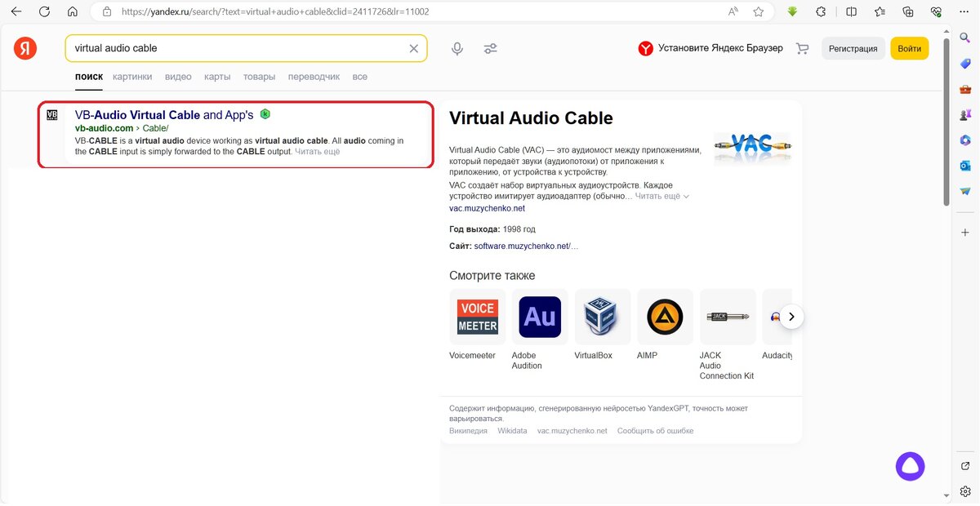This screenshot has height=506, width=980.
Task: View site info padlock icon in address bar
Action: (106, 12)
